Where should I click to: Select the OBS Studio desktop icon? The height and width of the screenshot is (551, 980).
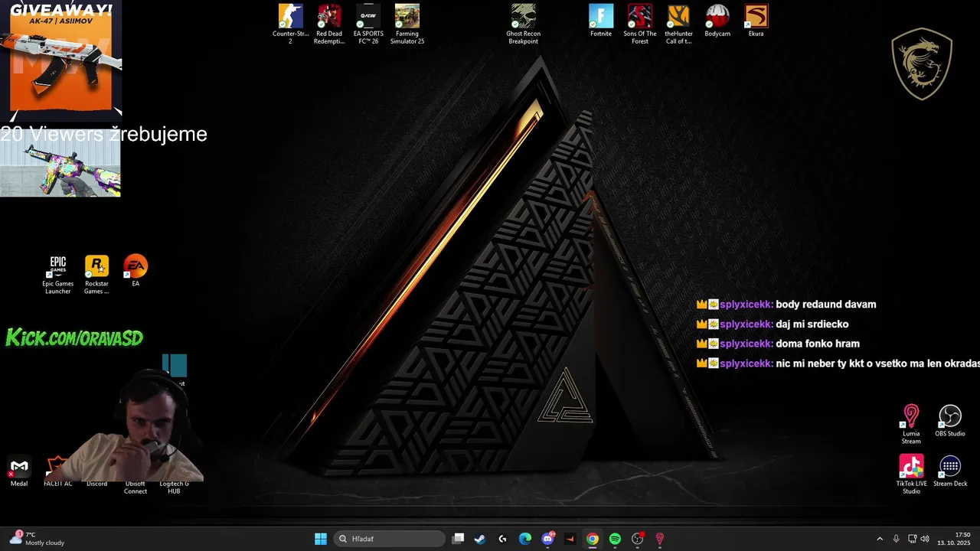point(950,421)
